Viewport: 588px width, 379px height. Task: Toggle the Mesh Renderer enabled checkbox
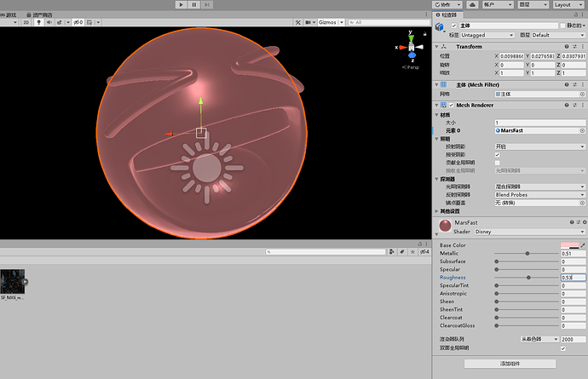tap(451, 106)
